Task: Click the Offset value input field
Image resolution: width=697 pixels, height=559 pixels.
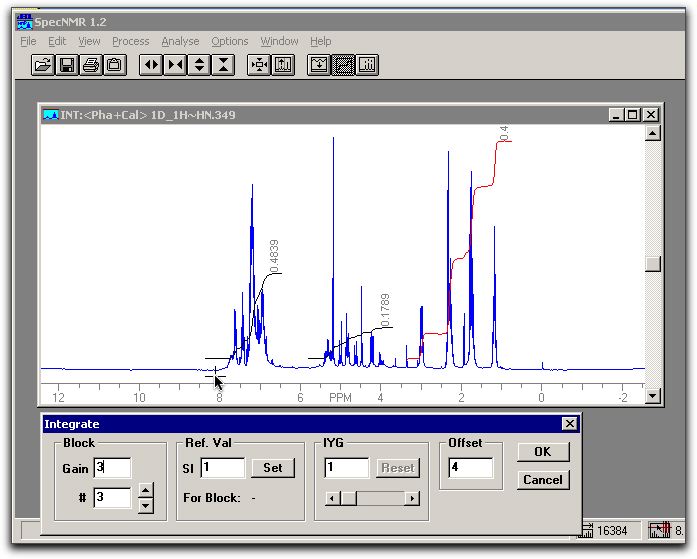Action: point(470,468)
